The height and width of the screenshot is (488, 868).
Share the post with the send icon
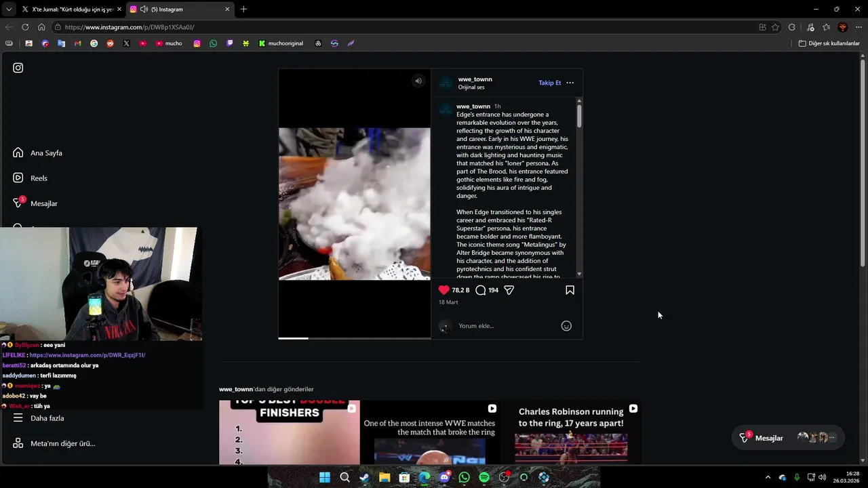509,290
